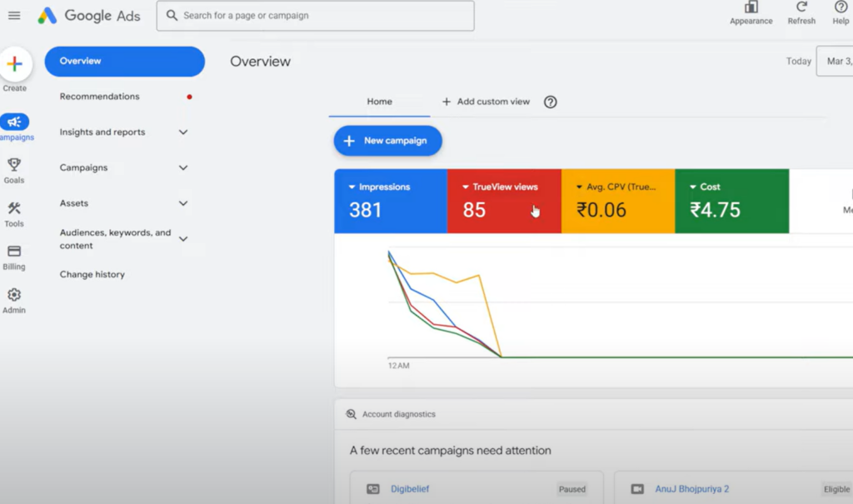
Task: Click Account diagnostics icon
Action: click(x=352, y=414)
